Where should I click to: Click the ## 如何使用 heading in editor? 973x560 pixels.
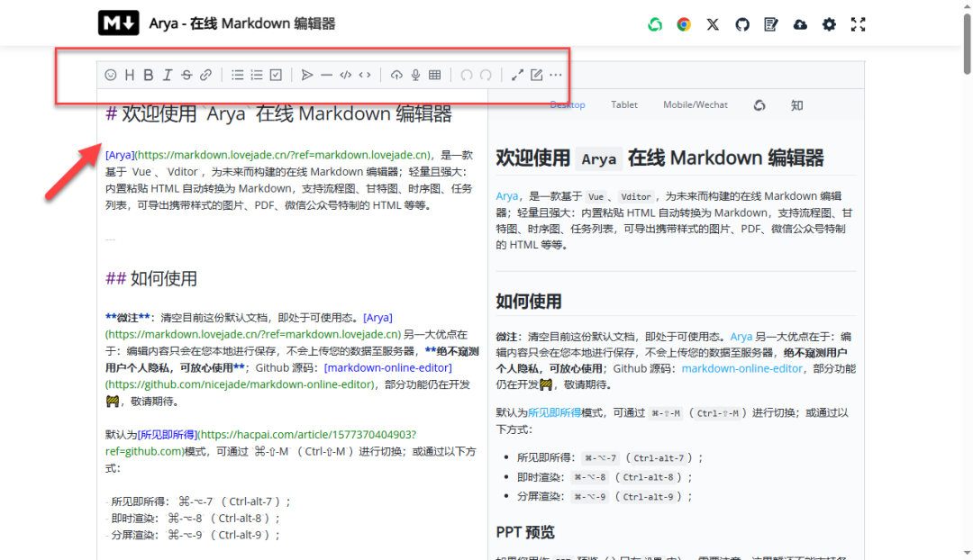click(151, 278)
